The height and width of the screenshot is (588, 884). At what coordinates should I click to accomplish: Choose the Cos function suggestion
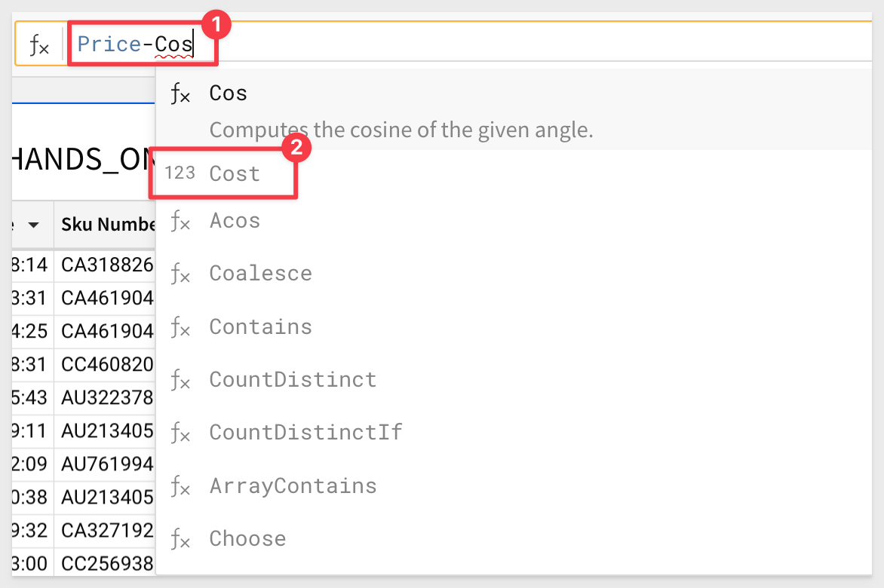513,110
